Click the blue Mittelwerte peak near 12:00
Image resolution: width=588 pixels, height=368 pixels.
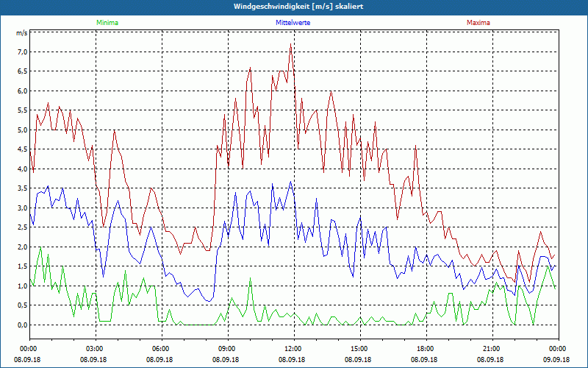point(290,182)
